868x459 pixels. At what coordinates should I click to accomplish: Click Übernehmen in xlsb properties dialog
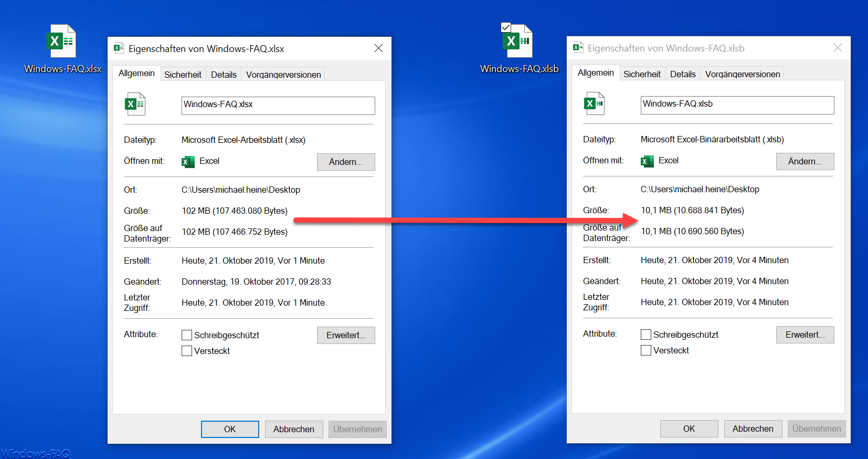[817, 429]
